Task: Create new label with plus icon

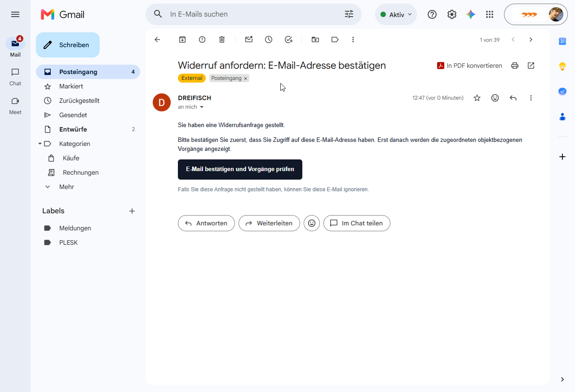Action: coord(132,211)
